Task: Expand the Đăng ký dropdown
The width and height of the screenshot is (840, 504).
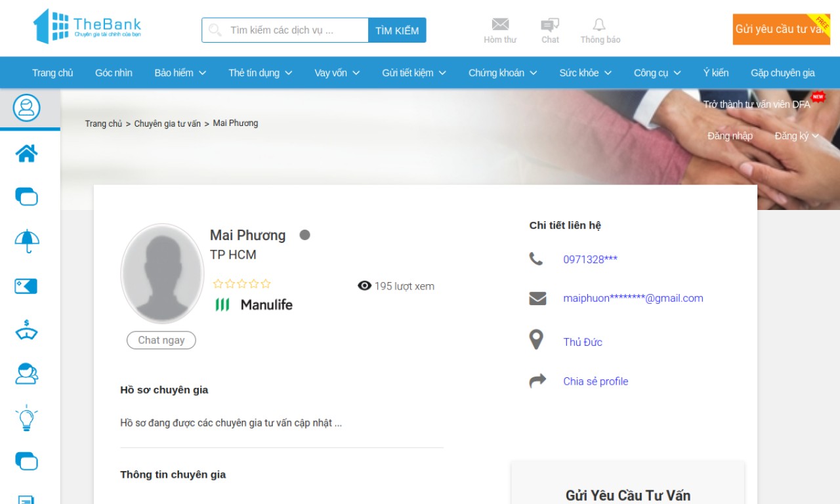Action: tap(797, 136)
